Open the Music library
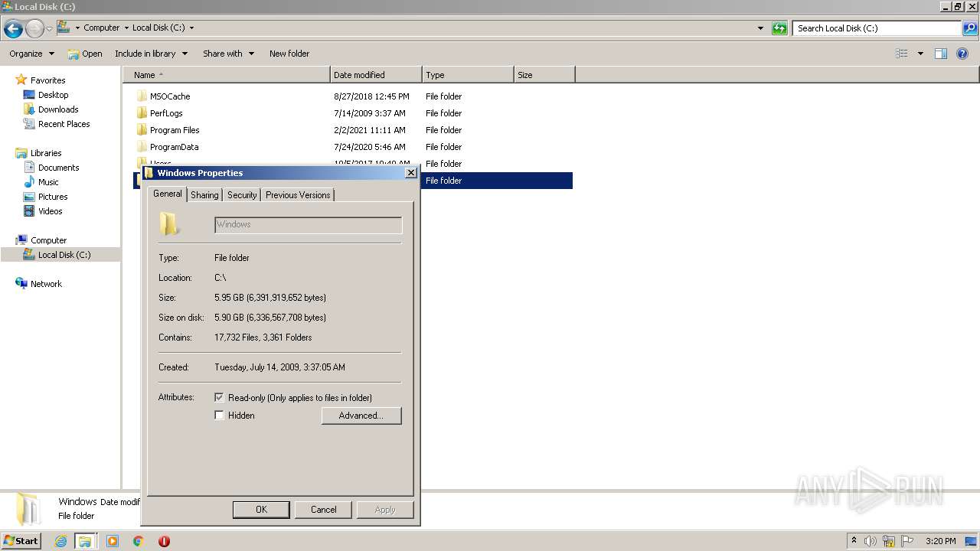The image size is (980, 551). coord(48,182)
